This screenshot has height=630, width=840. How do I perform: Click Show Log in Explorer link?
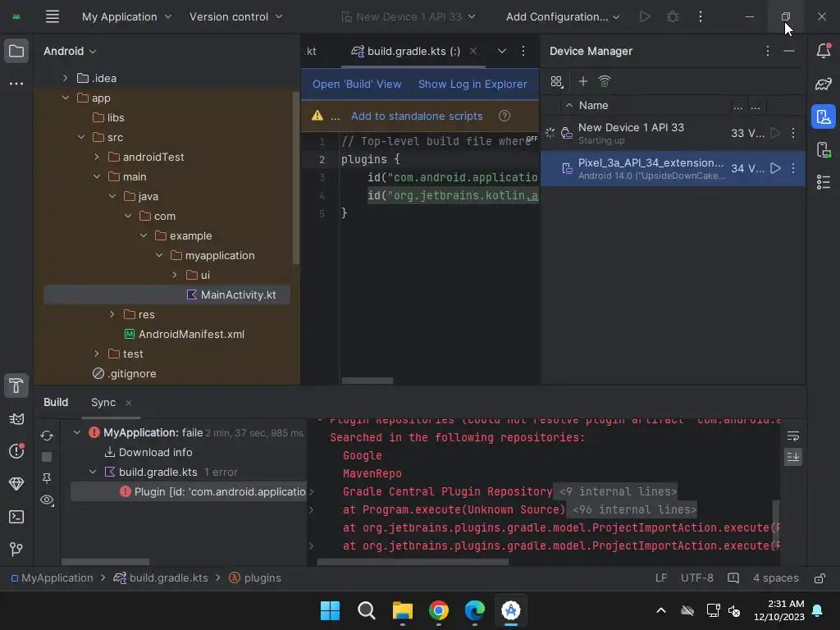tap(472, 84)
